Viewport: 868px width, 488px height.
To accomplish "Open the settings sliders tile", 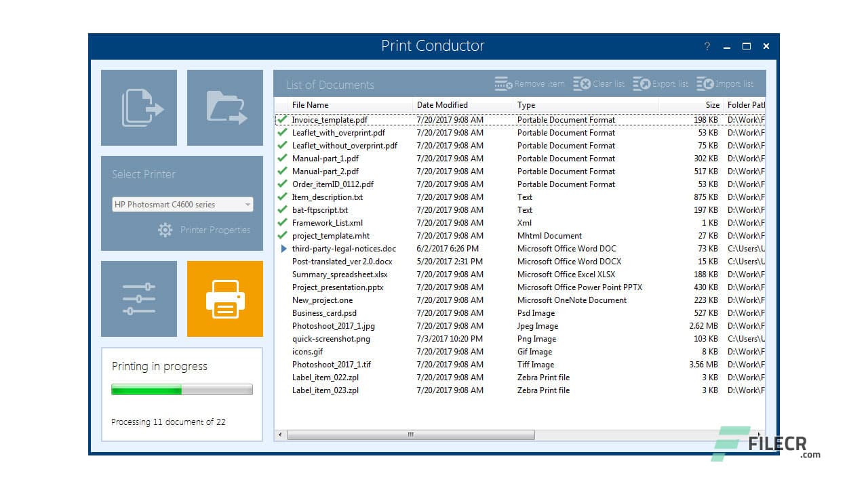I will tap(139, 298).
